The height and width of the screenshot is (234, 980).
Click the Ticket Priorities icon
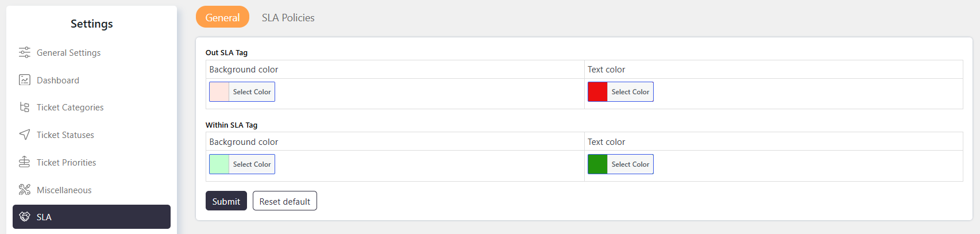(x=25, y=162)
